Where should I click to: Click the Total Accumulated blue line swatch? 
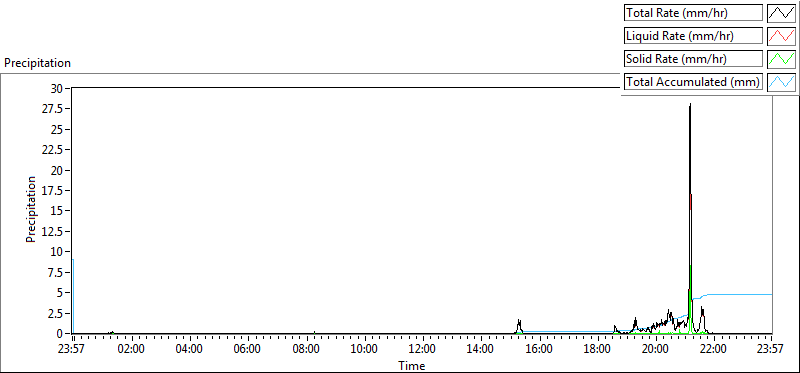tap(782, 82)
